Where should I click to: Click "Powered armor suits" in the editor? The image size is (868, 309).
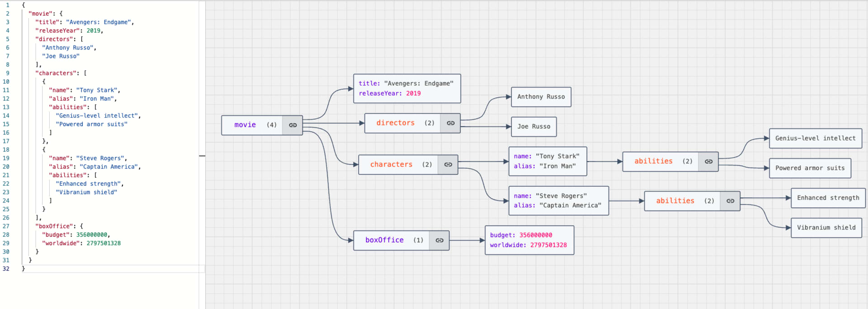(92, 124)
